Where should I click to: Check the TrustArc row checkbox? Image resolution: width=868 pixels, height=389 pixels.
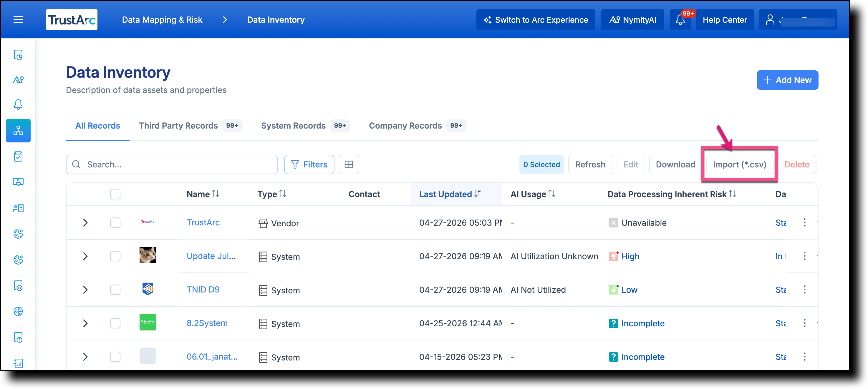coord(115,223)
